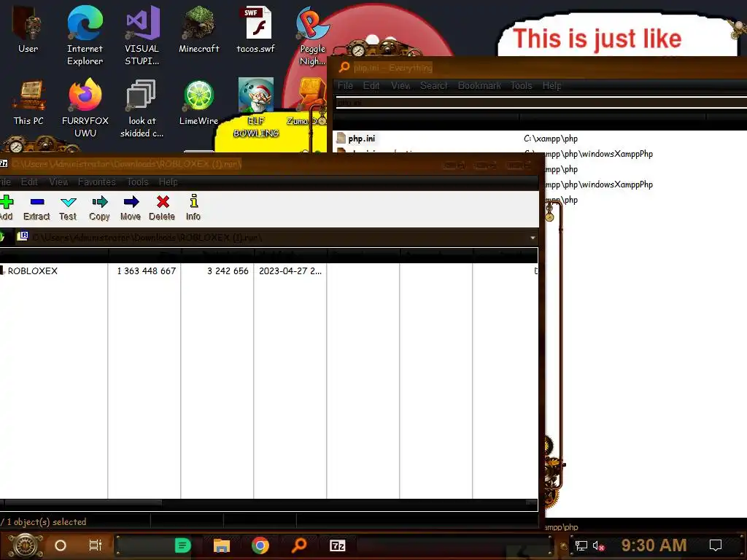Click the Extract toolbar icon in 7-Zip
Viewport: 747px width, 560px height.
coord(36,208)
